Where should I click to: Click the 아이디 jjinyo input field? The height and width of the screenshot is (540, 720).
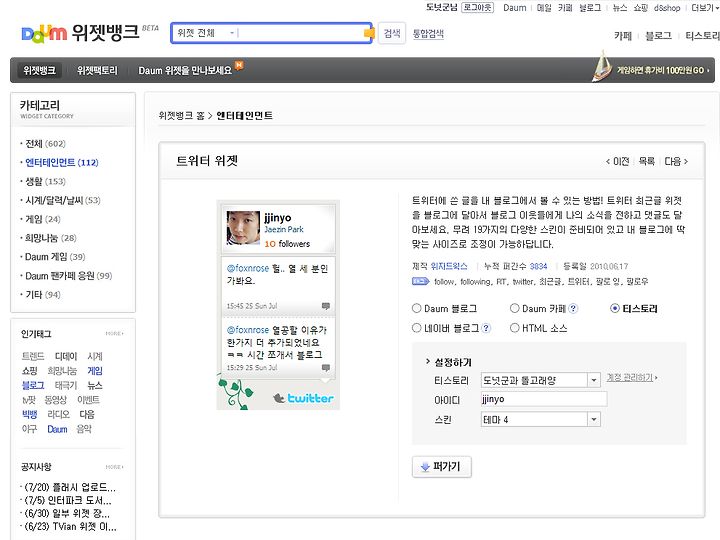(544, 399)
